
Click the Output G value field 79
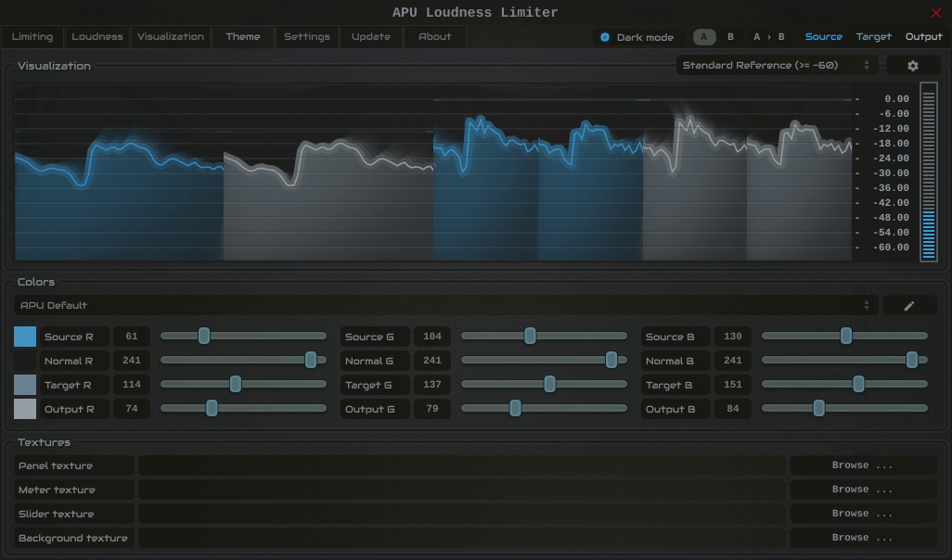(432, 410)
